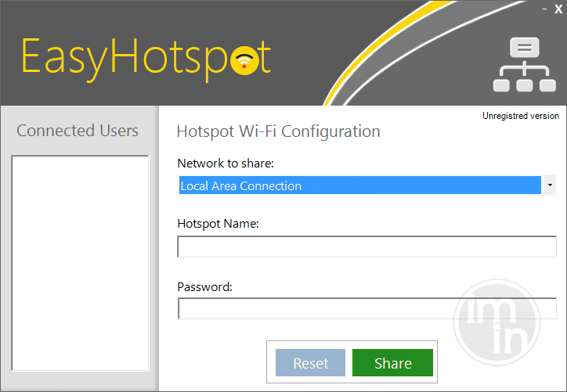Focus the Hotspot Name input field

367,246
